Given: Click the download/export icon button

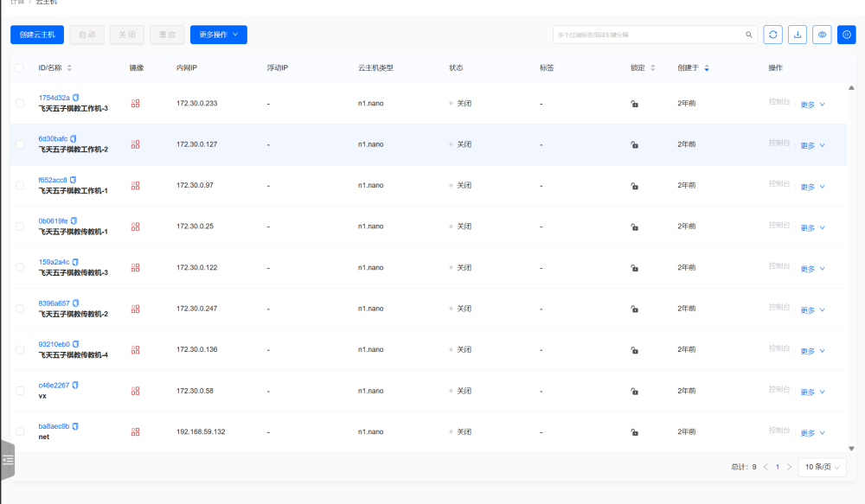Looking at the screenshot, I should (x=798, y=35).
